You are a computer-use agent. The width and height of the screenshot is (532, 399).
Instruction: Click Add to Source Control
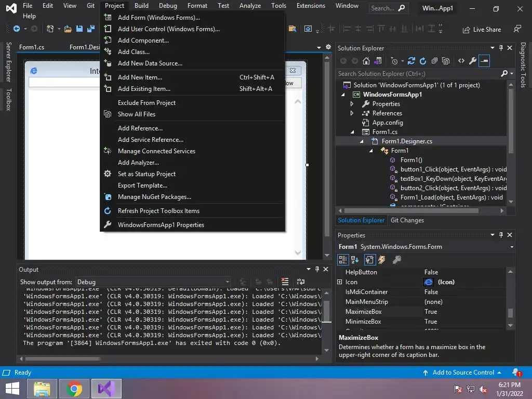[463, 373]
